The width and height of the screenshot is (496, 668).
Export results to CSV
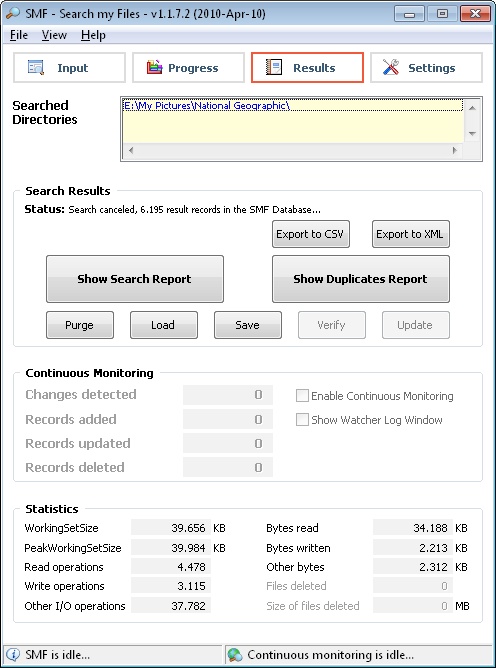pos(311,234)
